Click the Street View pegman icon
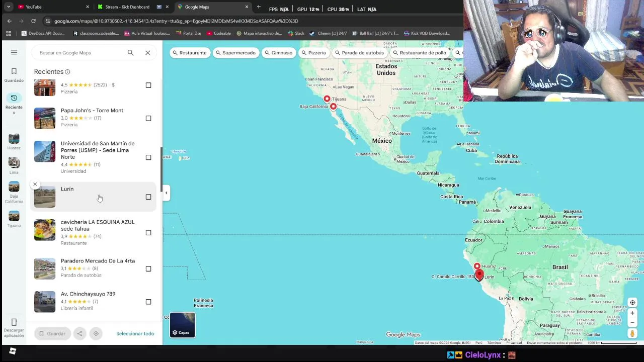This screenshot has height=362, width=644. tap(632, 333)
